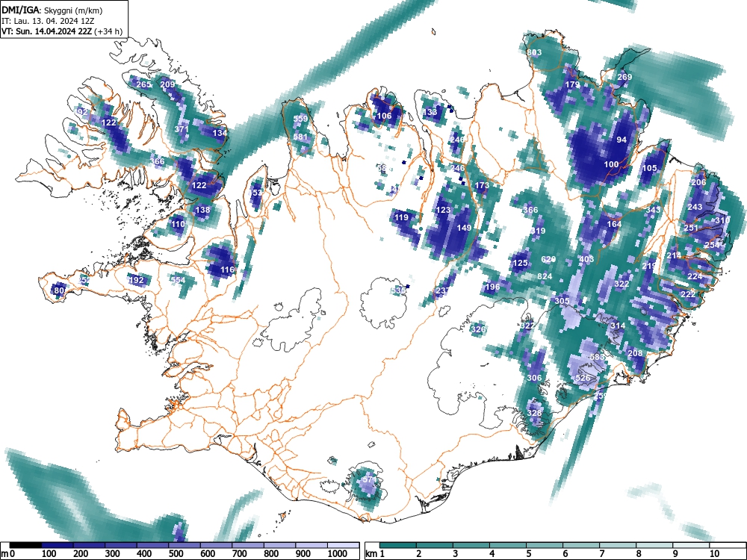Image resolution: width=747 pixels, height=560 pixels.
Task: Select the medium teal 4–5 km legend swatch
Action: tap(508, 545)
